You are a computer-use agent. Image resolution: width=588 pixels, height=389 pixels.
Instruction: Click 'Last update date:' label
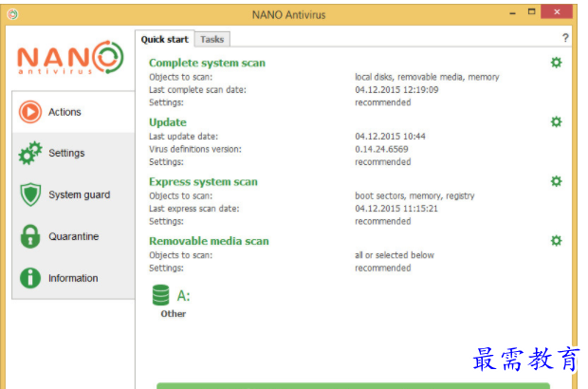click(183, 137)
